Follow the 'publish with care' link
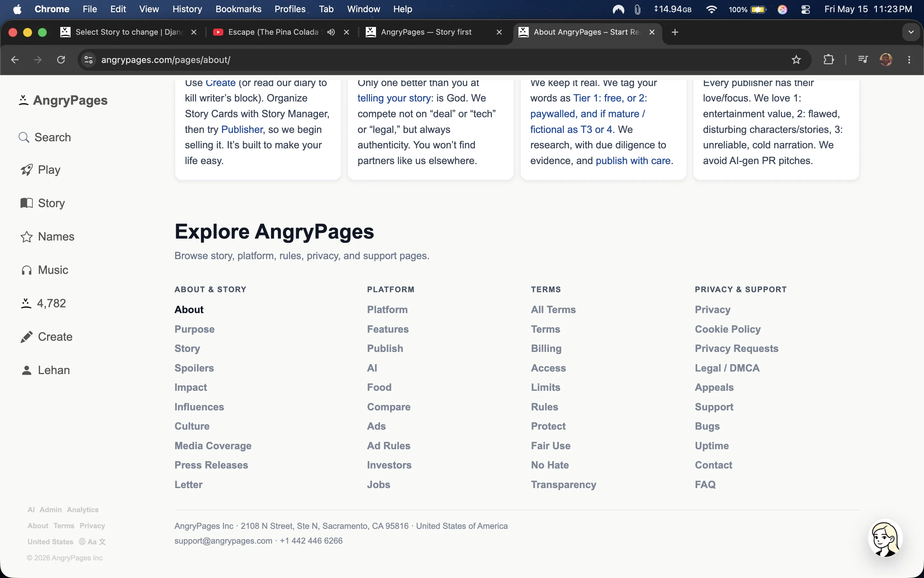 pos(633,161)
